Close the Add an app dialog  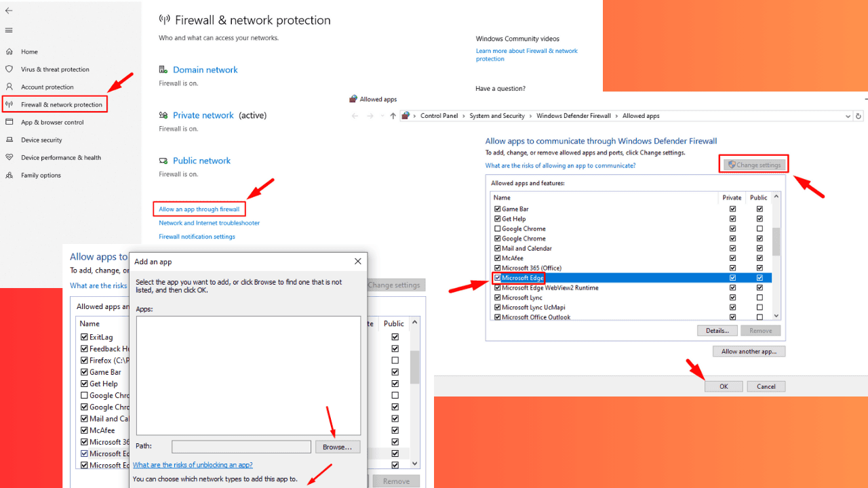coord(358,261)
